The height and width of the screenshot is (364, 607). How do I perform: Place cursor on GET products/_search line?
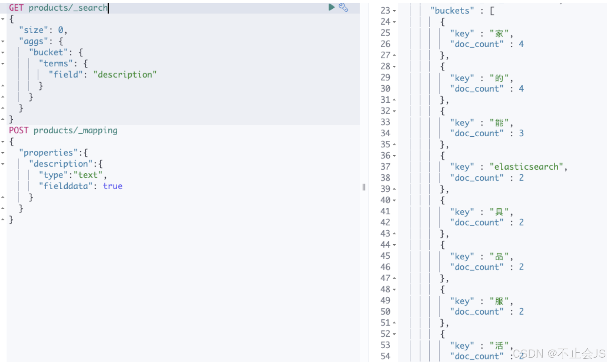coord(59,8)
